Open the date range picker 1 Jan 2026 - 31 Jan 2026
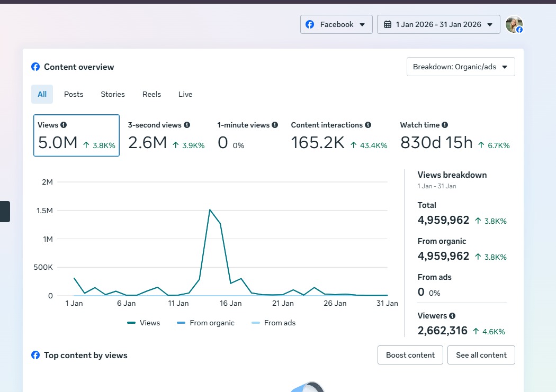Viewport: 556px width, 392px height. (x=438, y=24)
